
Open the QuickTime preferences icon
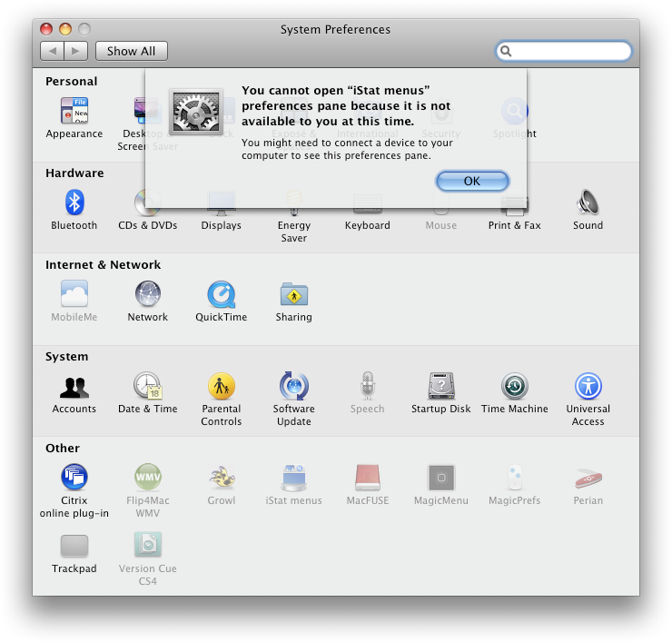222,294
